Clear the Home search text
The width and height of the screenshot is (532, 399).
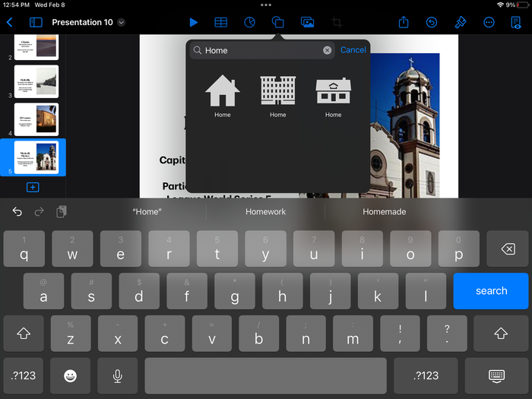(x=327, y=50)
